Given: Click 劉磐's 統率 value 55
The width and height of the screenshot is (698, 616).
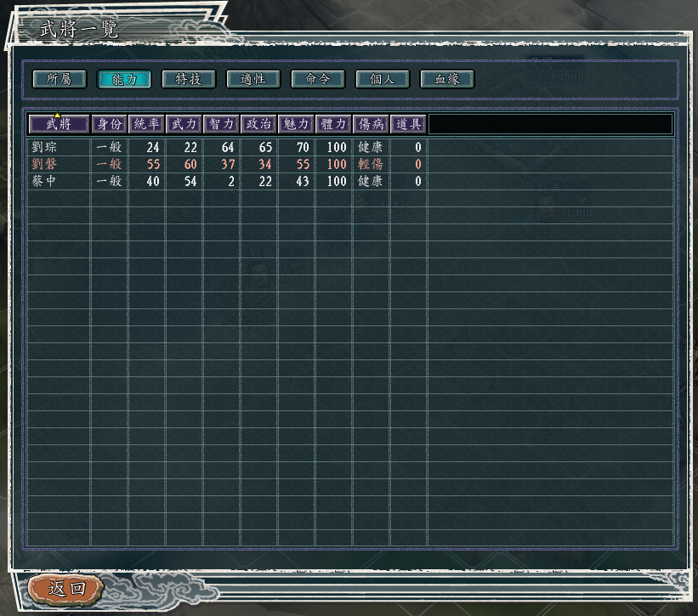Looking at the screenshot, I should [153, 164].
